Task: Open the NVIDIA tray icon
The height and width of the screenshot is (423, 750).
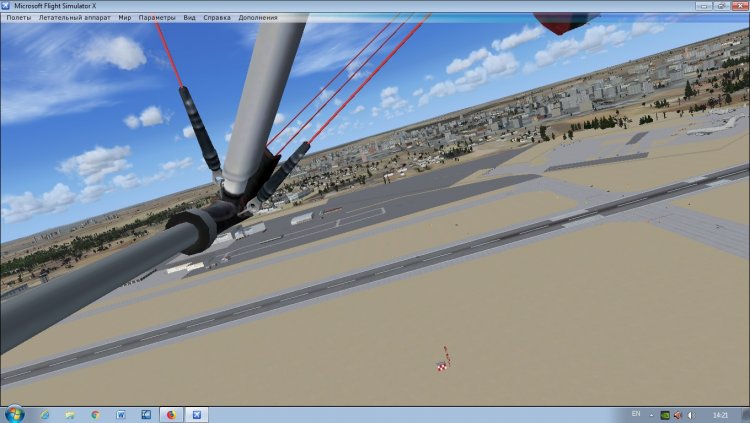Action: click(665, 414)
